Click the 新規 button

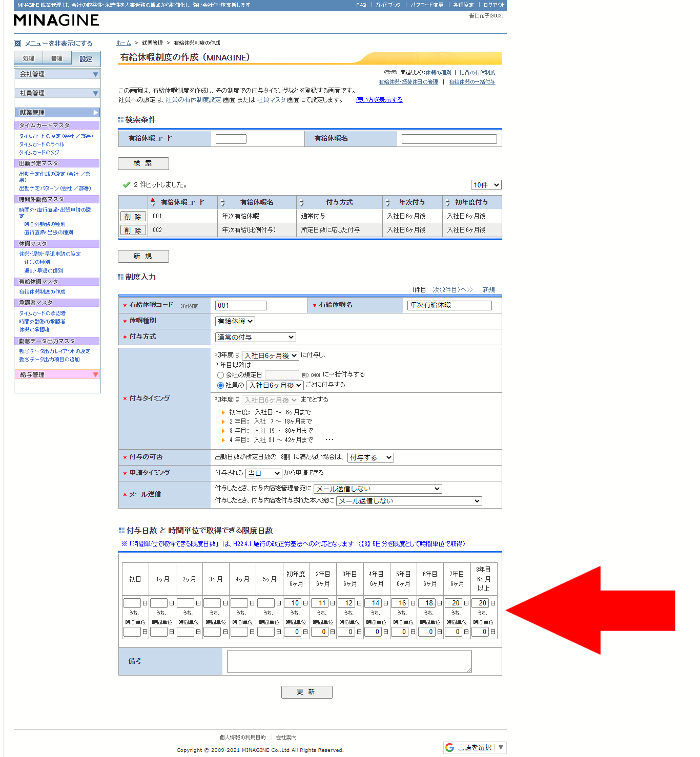143,256
